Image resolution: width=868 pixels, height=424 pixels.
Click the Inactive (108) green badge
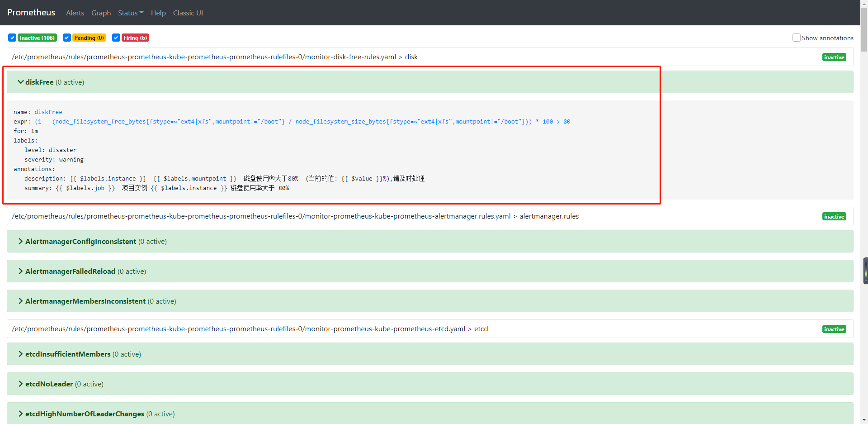coord(37,38)
